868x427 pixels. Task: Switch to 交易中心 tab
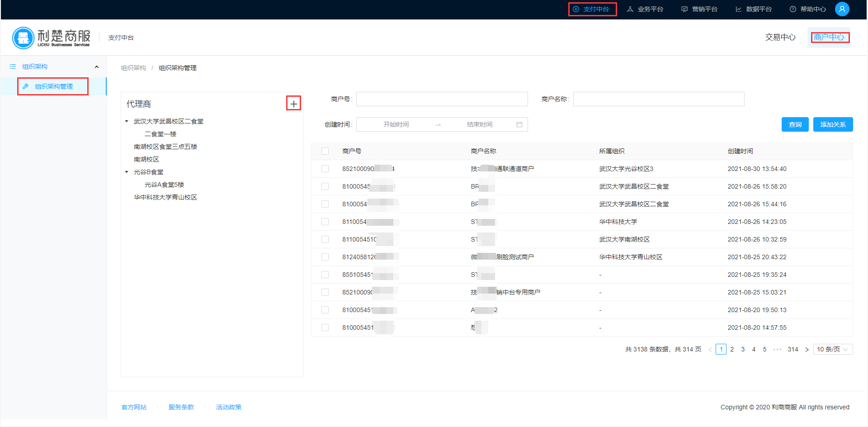click(x=780, y=37)
